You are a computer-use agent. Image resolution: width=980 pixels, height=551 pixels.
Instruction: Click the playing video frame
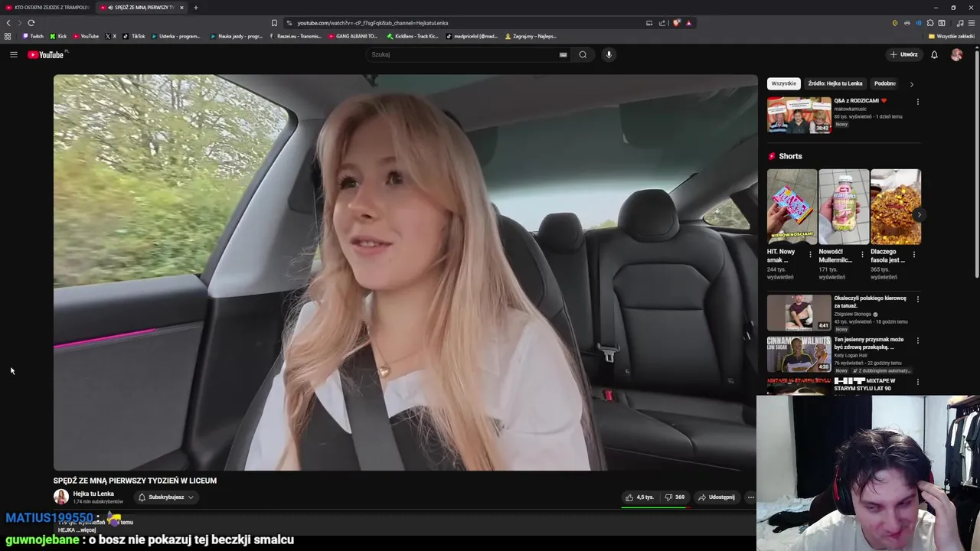405,272
